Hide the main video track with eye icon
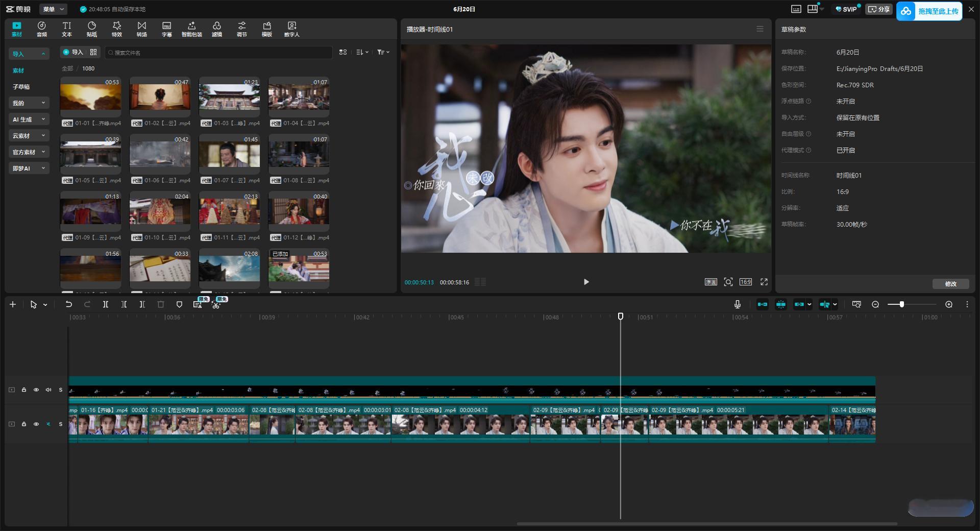This screenshot has height=531, width=980. (x=36, y=424)
